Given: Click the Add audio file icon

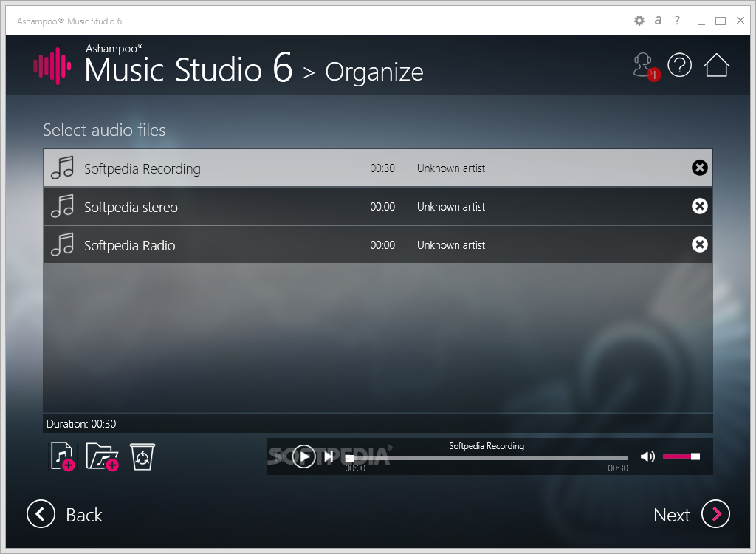Looking at the screenshot, I should (63, 456).
